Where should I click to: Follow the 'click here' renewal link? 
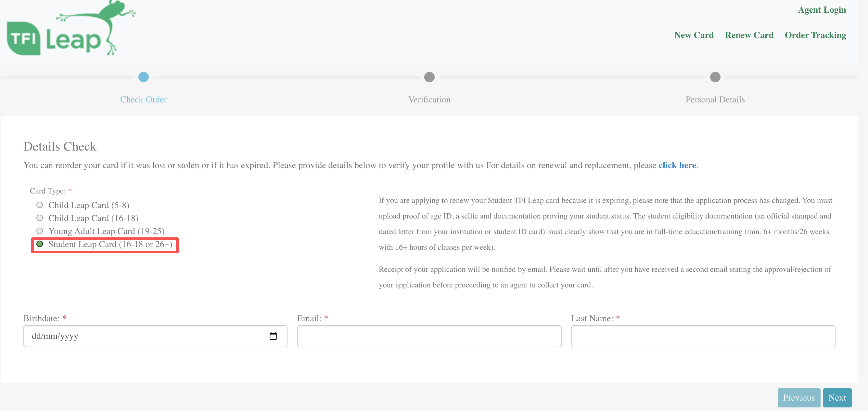pyautogui.click(x=677, y=165)
